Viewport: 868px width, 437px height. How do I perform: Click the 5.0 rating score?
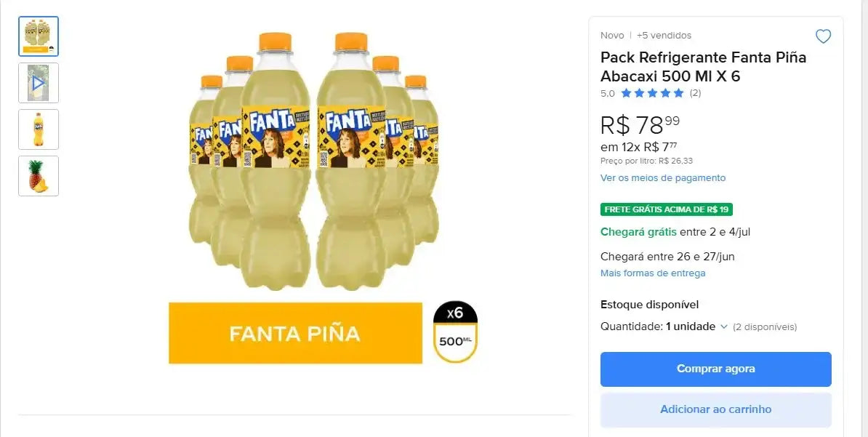click(607, 93)
